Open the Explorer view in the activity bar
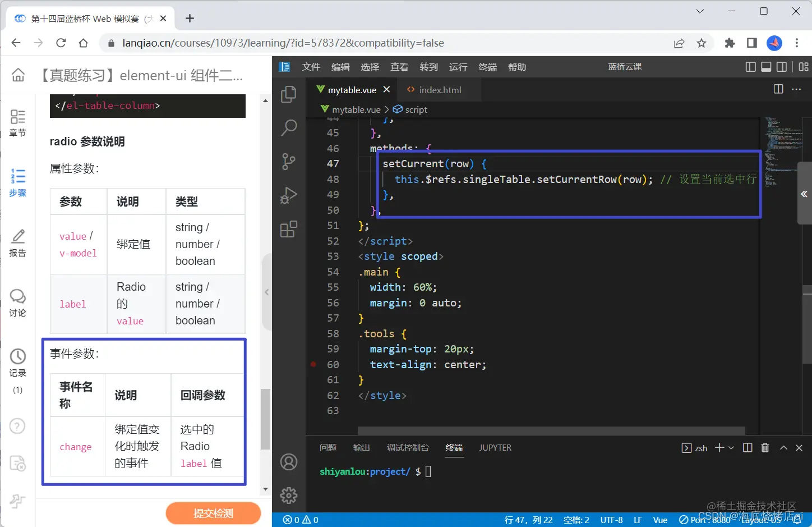The width and height of the screenshot is (812, 527). point(288,94)
